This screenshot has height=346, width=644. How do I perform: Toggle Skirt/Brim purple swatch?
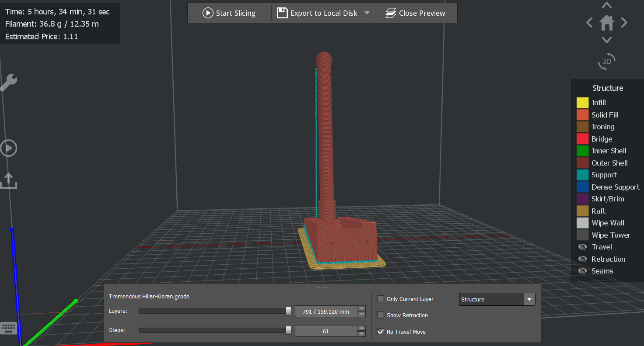(582, 199)
